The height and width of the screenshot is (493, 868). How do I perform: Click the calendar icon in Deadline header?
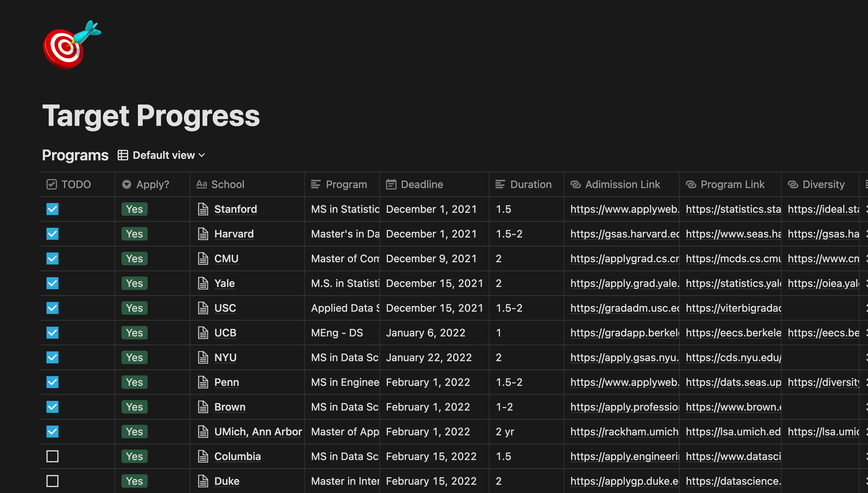[391, 184]
